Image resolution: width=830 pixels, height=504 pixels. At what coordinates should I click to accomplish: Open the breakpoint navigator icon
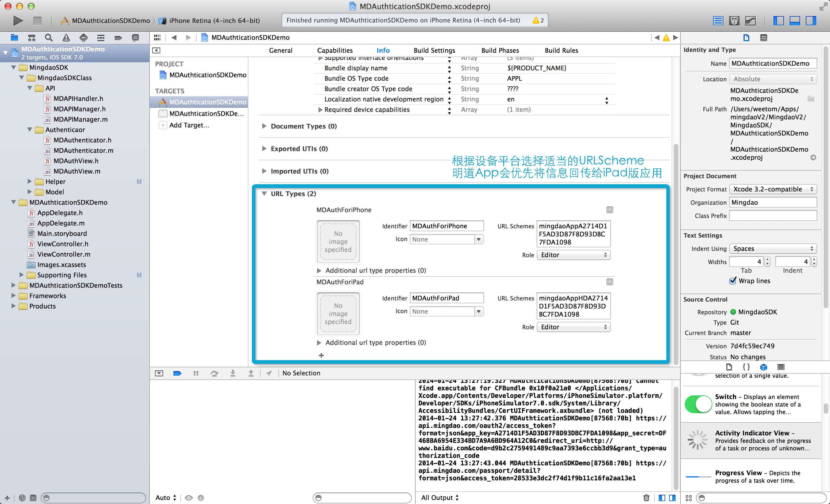tap(118, 38)
